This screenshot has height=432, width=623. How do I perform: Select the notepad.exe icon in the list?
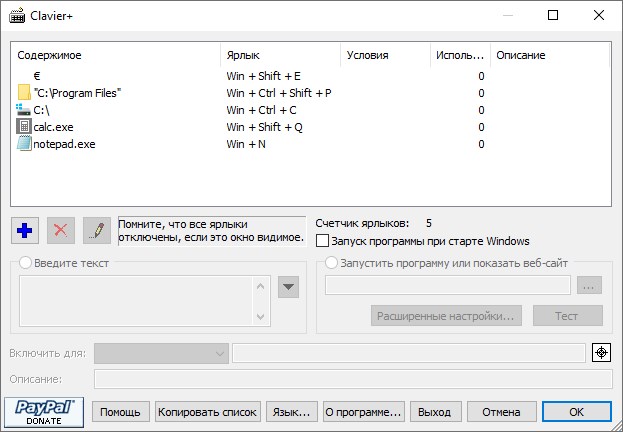coord(25,144)
